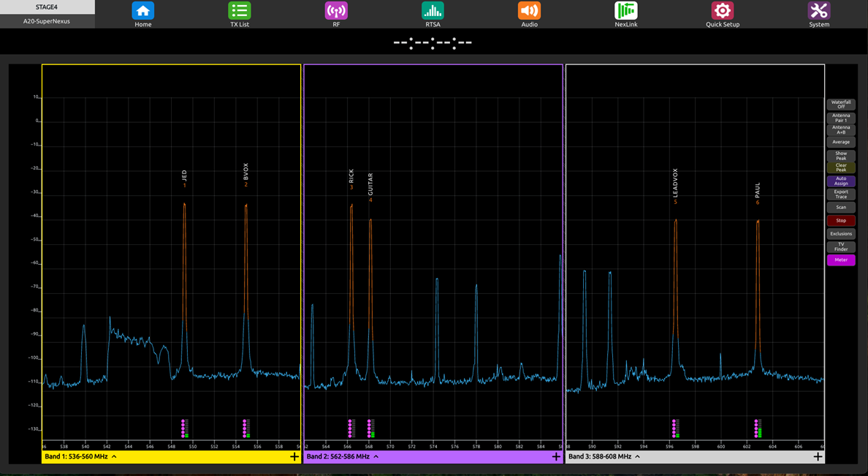Open the Audio speaker icon
Image resolution: width=868 pixels, height=476 pixels.
click(529, 10)
